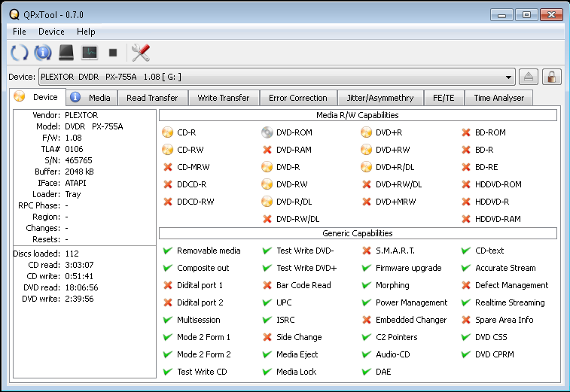Switch to the Write Transfer tab
This screenshot has width=570, height=392.
(x=224, y=98)
